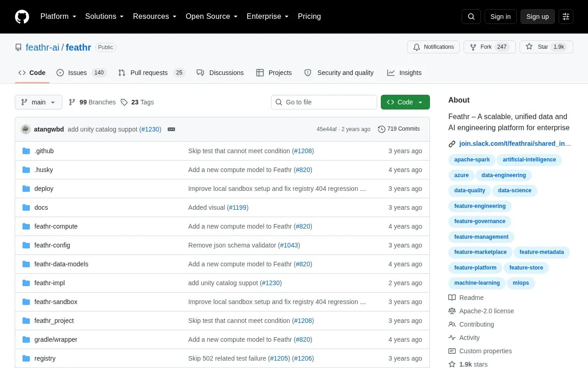Open 99 Branches list
Image resolution: width=588 pixels, height=368 pixels.
(92, 102)
